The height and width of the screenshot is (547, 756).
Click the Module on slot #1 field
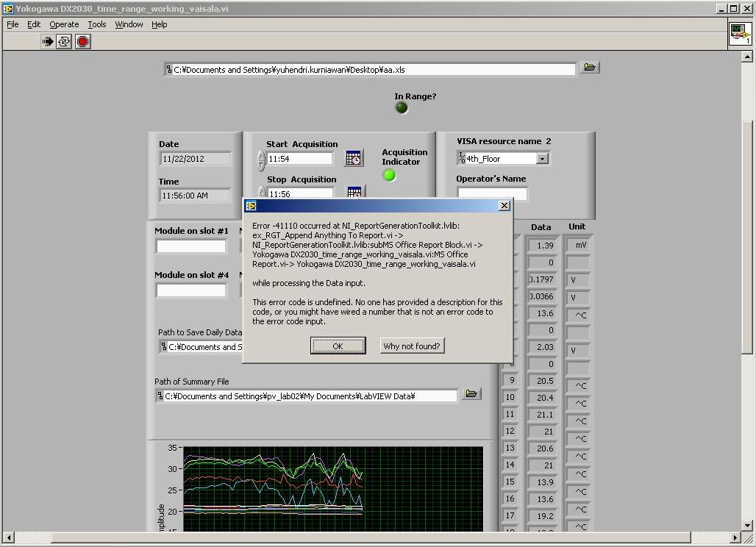191,246
